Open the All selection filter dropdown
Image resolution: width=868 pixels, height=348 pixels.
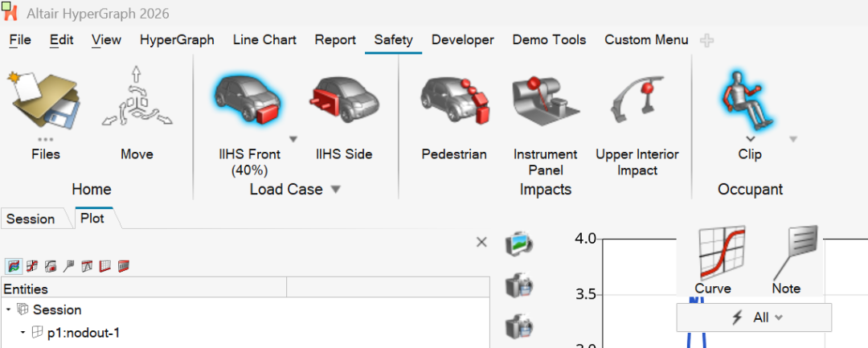pyautogui.click(x=754, y=317)
